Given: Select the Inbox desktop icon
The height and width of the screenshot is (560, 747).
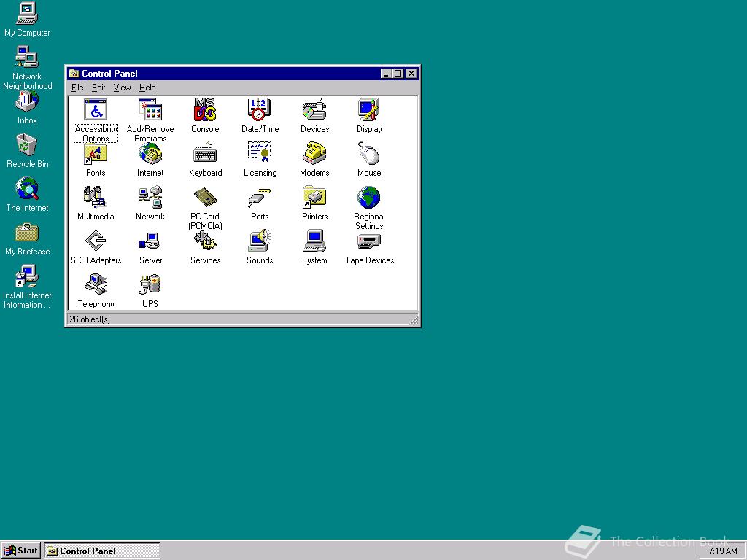Looking at the screenshot, I should (27, 107).
